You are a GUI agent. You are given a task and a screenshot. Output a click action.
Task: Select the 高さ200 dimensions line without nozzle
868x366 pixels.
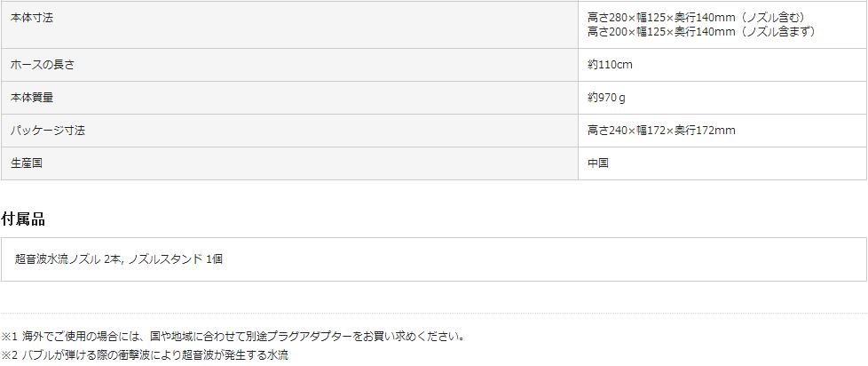[700, 31]
